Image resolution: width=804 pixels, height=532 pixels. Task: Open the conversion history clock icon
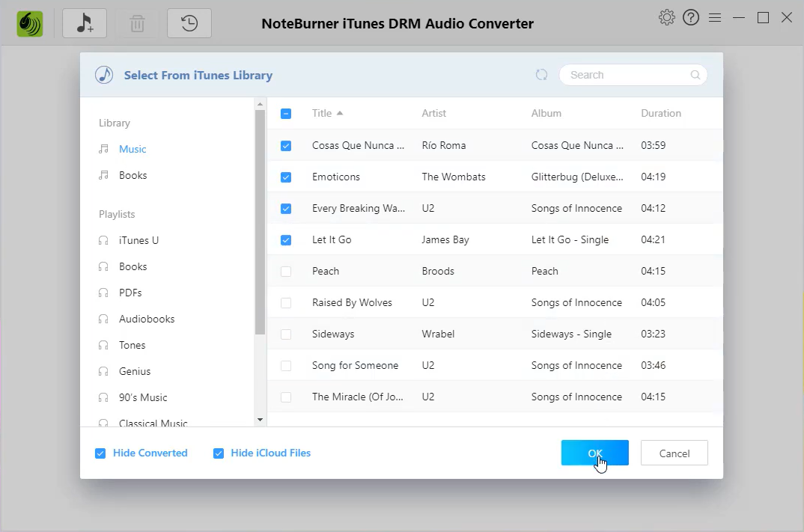click(x=189, y=23)
